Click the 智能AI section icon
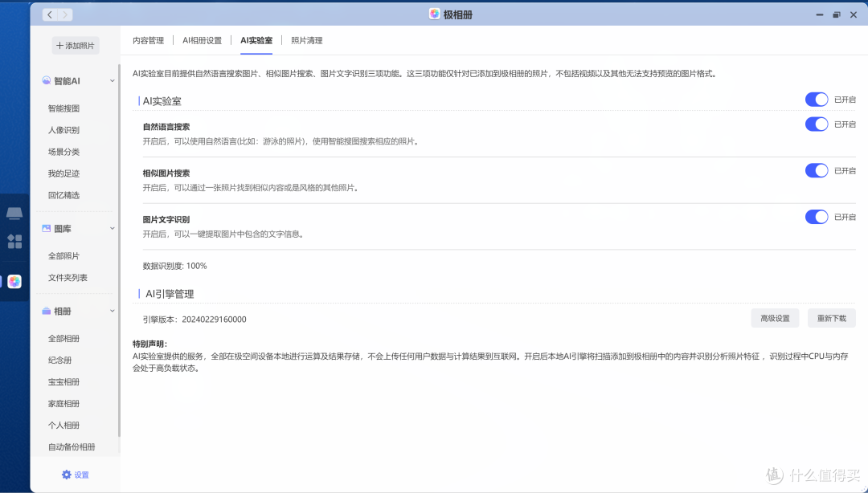The height and width of the screenshot is (493, 868). click(47, 81)
